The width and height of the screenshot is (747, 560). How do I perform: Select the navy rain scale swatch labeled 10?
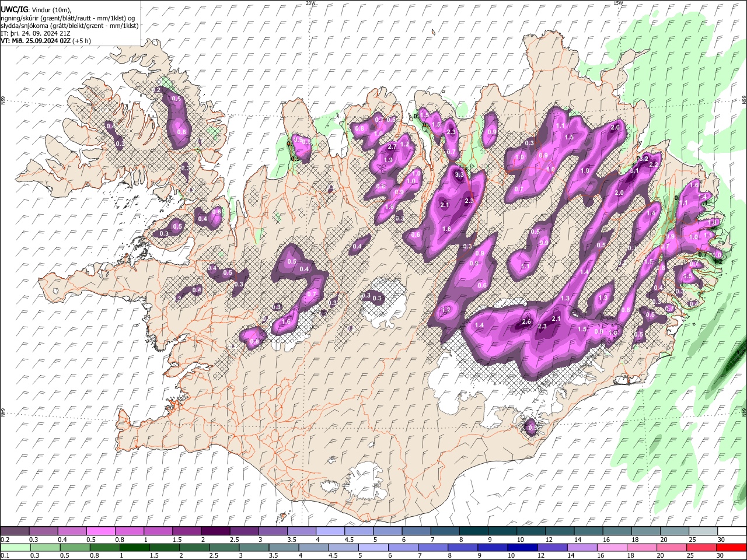click(521, 547)
